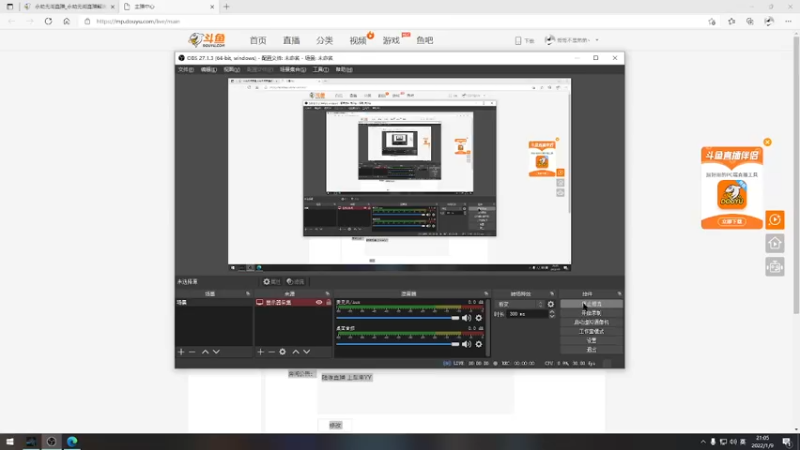Open Windows Start menu
Viewport: 800px width, 450px height.
(10, 442)
